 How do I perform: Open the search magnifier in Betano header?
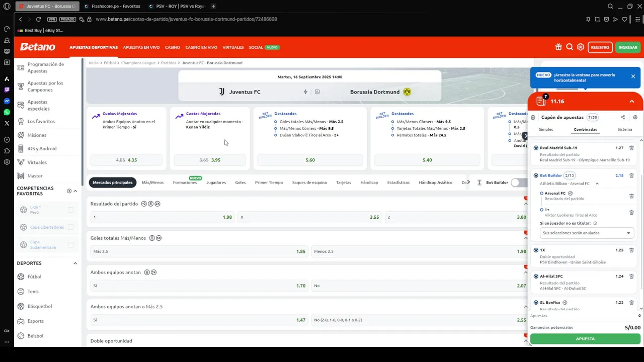[x=570, y=47]
